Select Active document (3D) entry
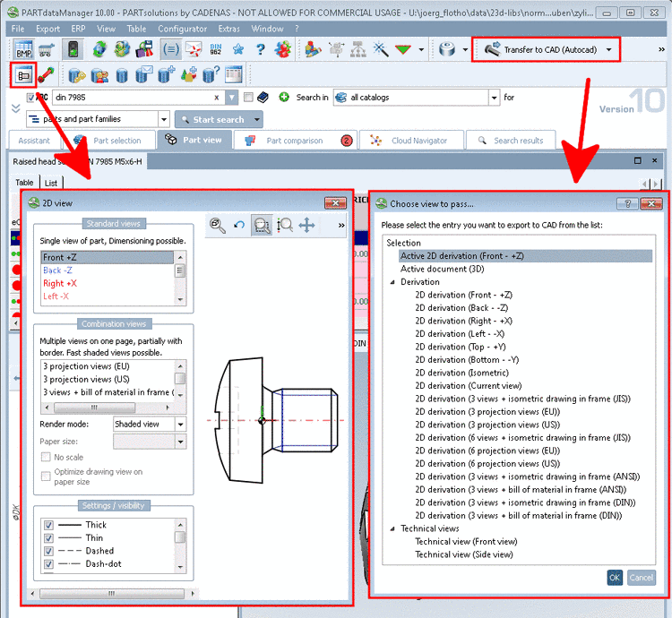 [x=443, y=269]
